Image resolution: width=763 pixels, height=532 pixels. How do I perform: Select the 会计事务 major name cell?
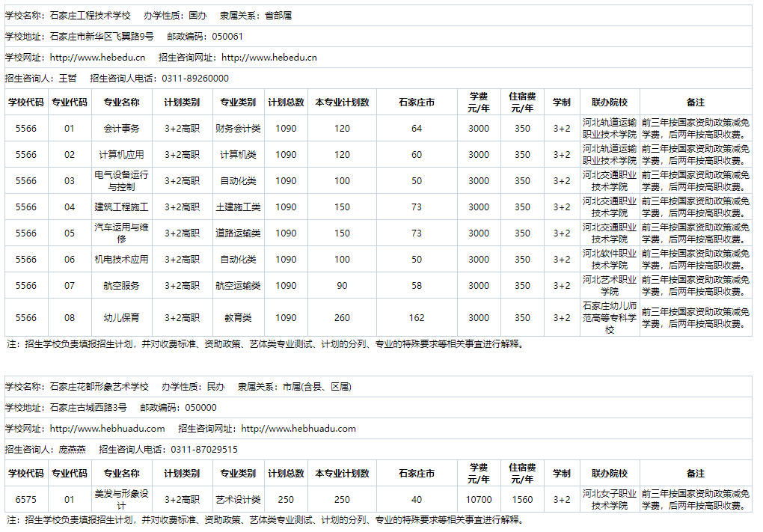coord(121,129)
